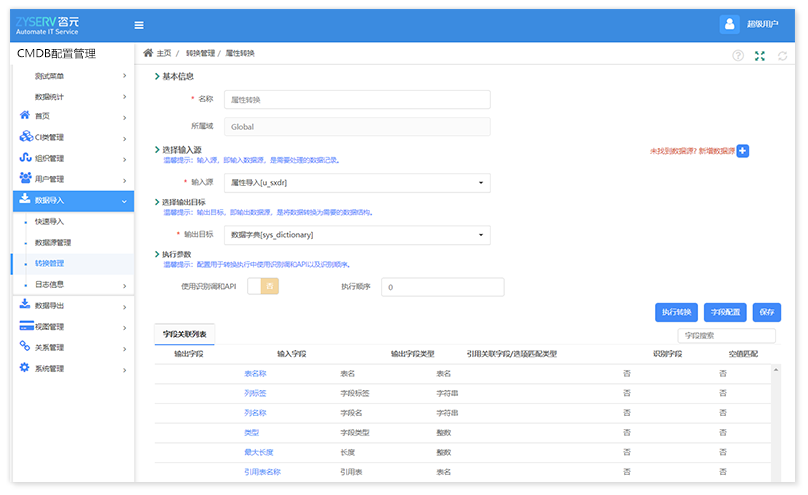Toggle fullscreen with the expand icon
This screenshot has height=495, width=808.
[x=760, y=56]
